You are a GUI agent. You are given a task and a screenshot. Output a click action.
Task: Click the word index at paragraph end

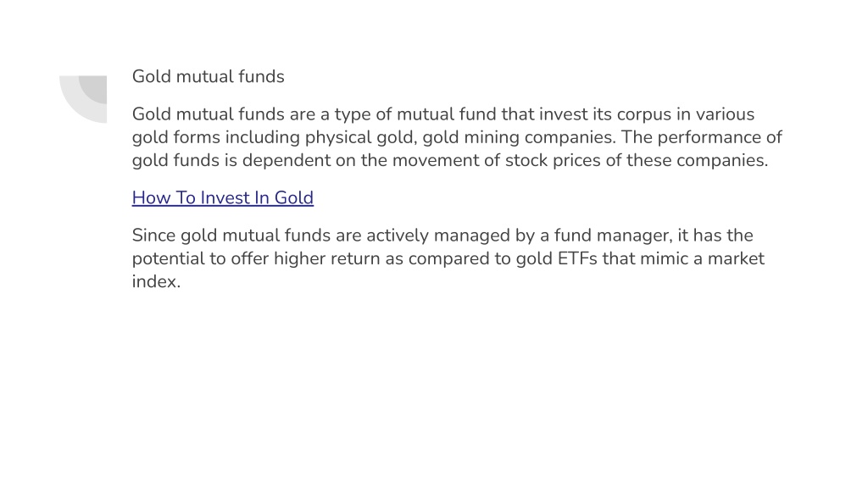154,281
